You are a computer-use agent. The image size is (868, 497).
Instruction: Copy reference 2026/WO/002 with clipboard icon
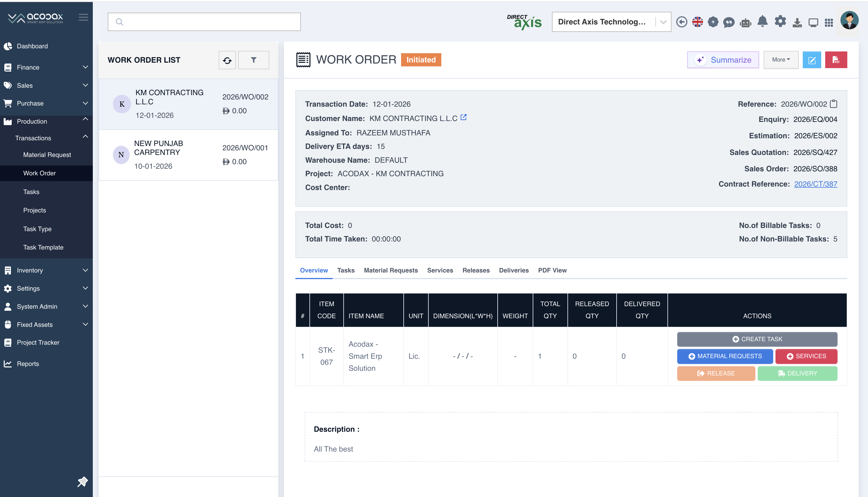pos(834,104)
